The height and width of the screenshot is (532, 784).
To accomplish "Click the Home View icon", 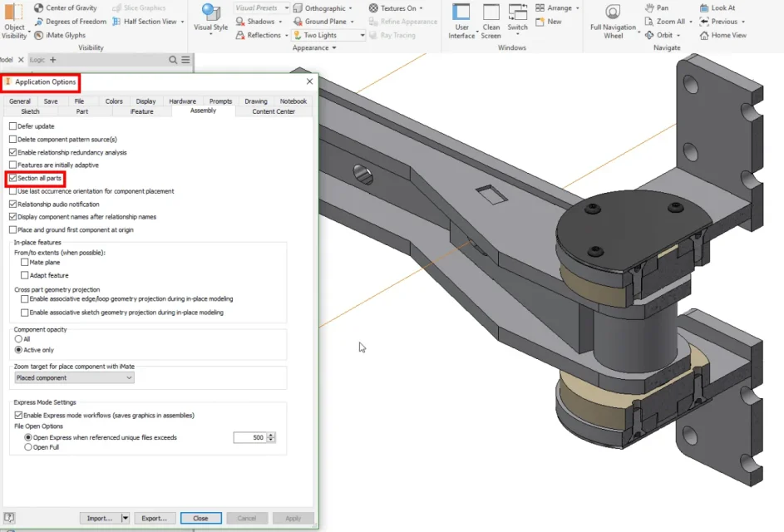I will point(704,35).
